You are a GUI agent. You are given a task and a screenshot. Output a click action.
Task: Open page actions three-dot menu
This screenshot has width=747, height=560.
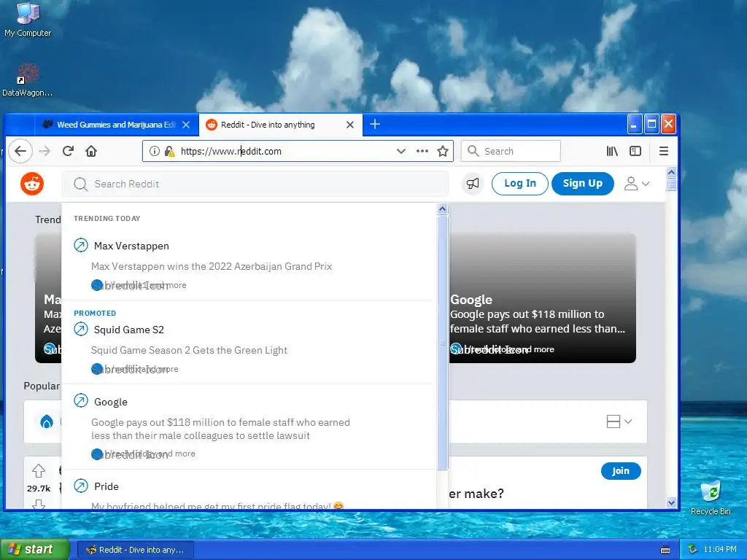click(x=422, y=151)
